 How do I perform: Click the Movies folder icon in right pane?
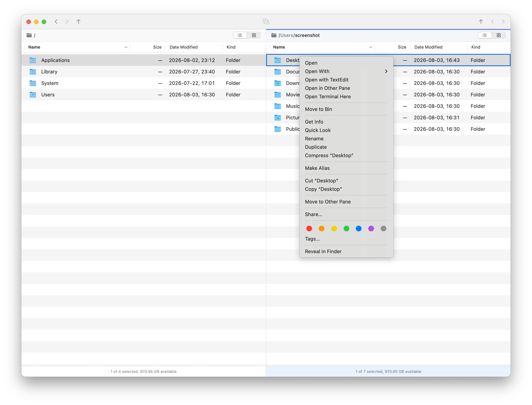[x=278, y=94]
